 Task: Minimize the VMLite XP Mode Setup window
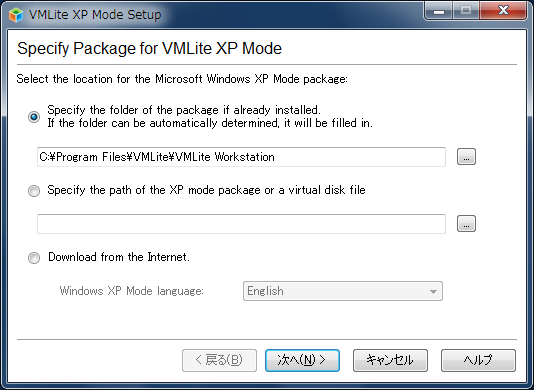click(439, 11)
